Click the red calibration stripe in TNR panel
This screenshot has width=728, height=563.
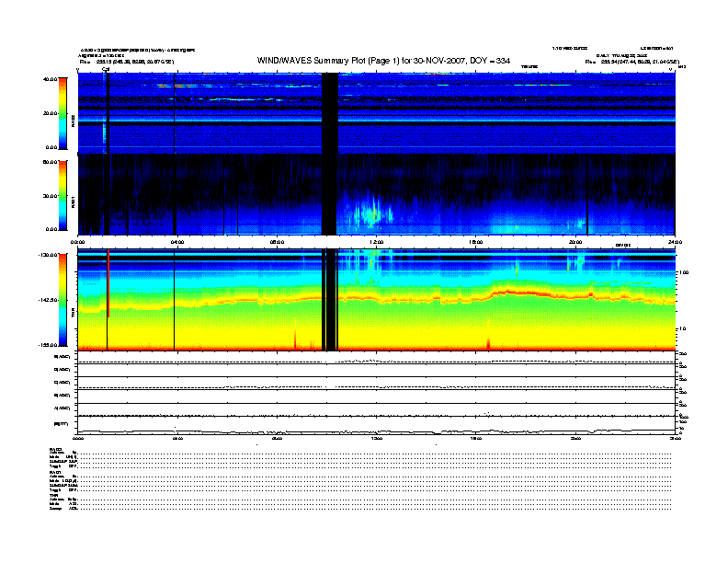(108, 283)
